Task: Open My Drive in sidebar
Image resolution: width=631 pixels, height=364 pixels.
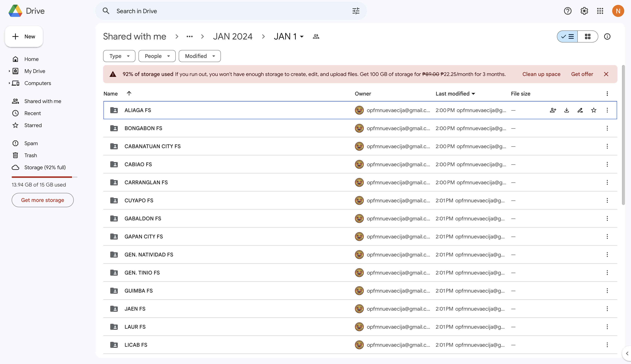Action: [x=35, y=71]
